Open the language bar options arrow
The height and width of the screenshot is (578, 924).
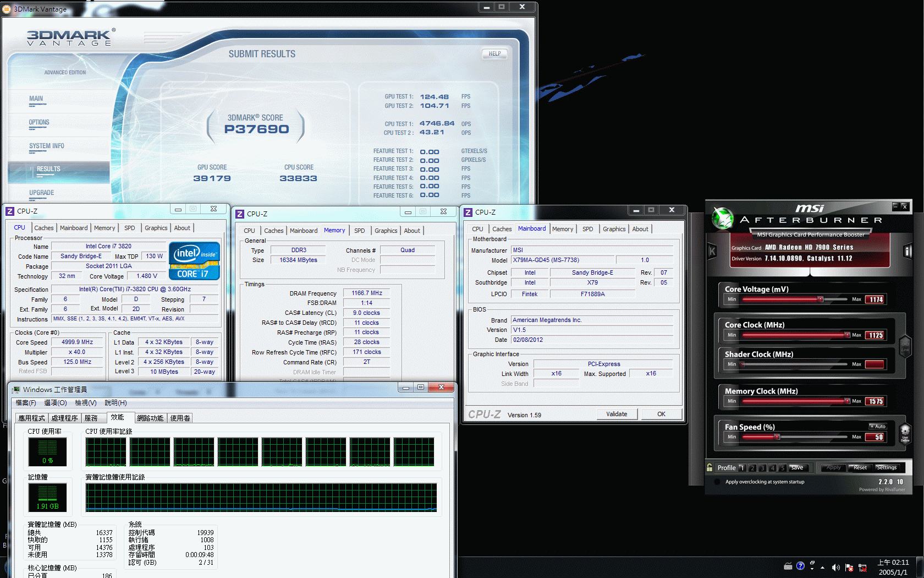[x=812, y=569]
